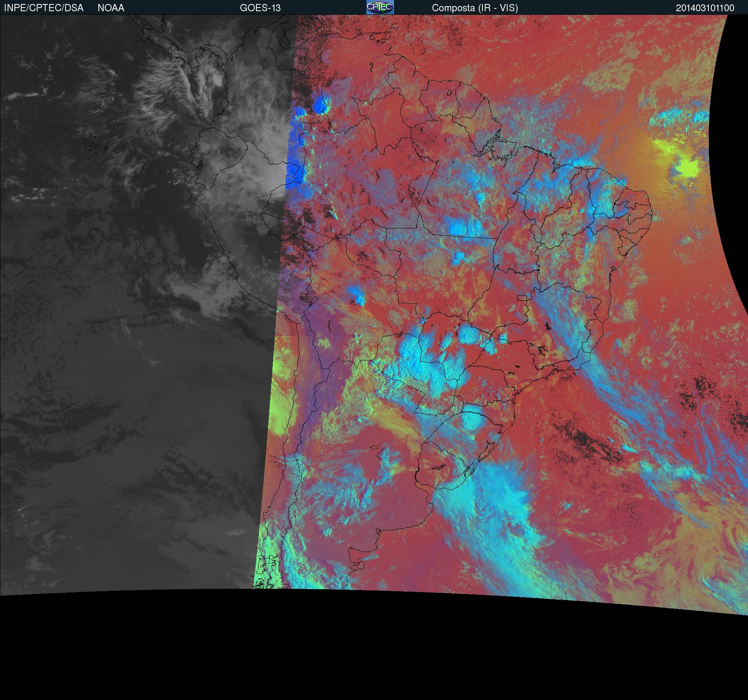Click the NOAA label in header
The height and width of the screenshot is (700, 748).
(x=111, y=8)
